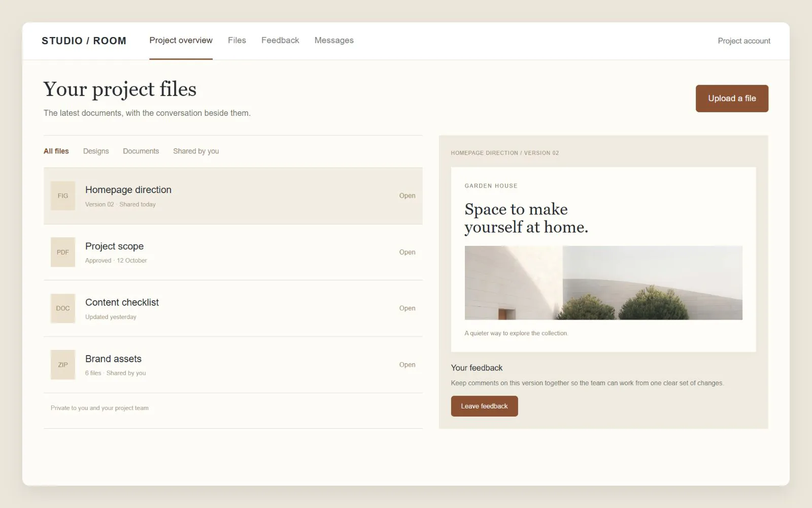Image resolution: width=812 pixels, height=508 pixels.
Task: Open the Feedback tab
Action: pos(280,41)
